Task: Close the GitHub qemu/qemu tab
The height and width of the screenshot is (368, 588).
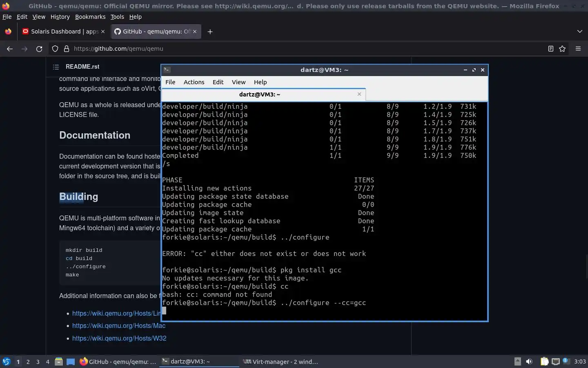Action: tap(195, 31)
